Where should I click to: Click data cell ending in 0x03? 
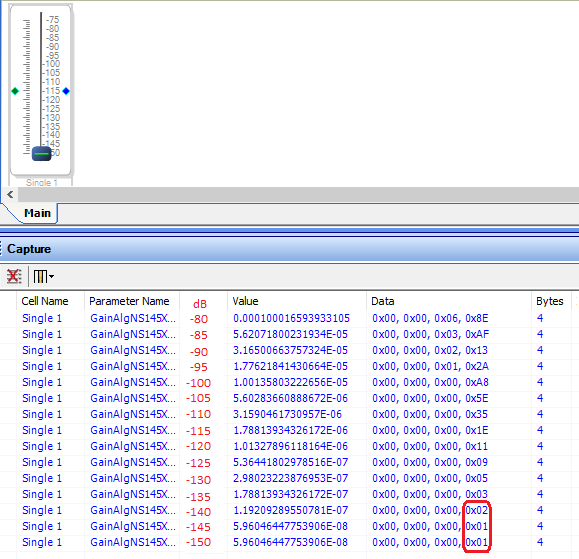tap(430, 494)
